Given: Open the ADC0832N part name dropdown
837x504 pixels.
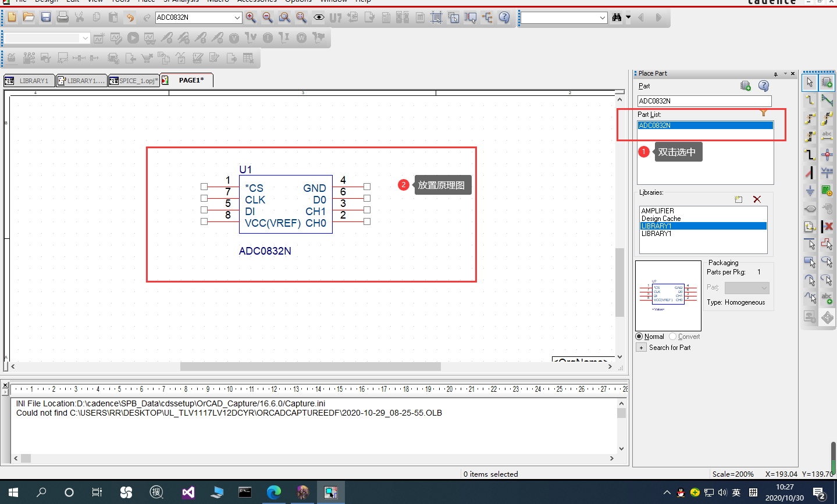Looking at the screenshot, I should pyautogui.click(x=237, y=17).
